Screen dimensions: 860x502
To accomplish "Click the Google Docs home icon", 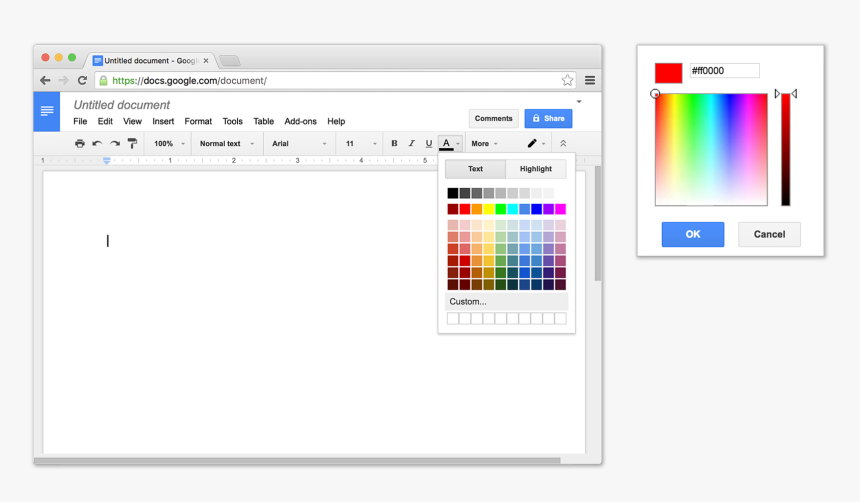I will click(47, 111).
